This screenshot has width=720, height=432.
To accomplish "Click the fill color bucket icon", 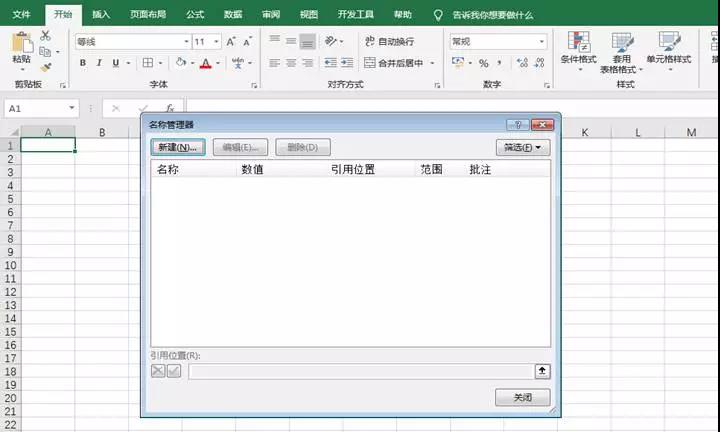I will click(181, 62).
